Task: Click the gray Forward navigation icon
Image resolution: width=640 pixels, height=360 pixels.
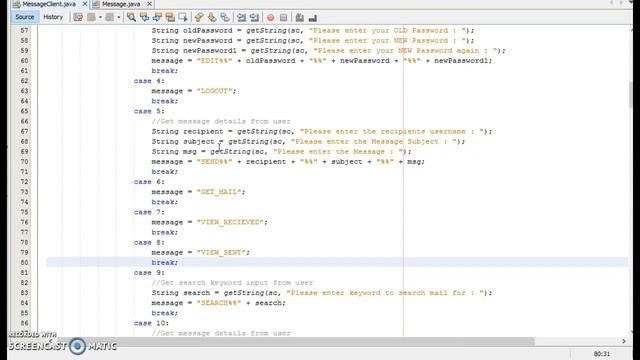Action: click(x=109, y=18)
